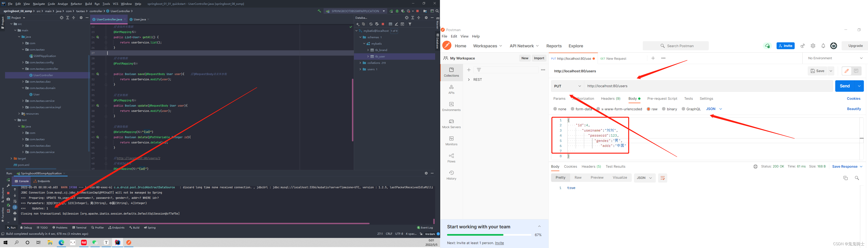Expand com.taotao.dao package in Project tree
868x248 pixels.
[x=23, y=82]
